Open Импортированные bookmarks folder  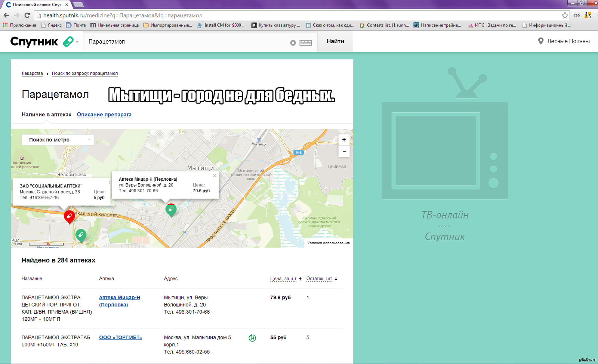click(167, 25)
